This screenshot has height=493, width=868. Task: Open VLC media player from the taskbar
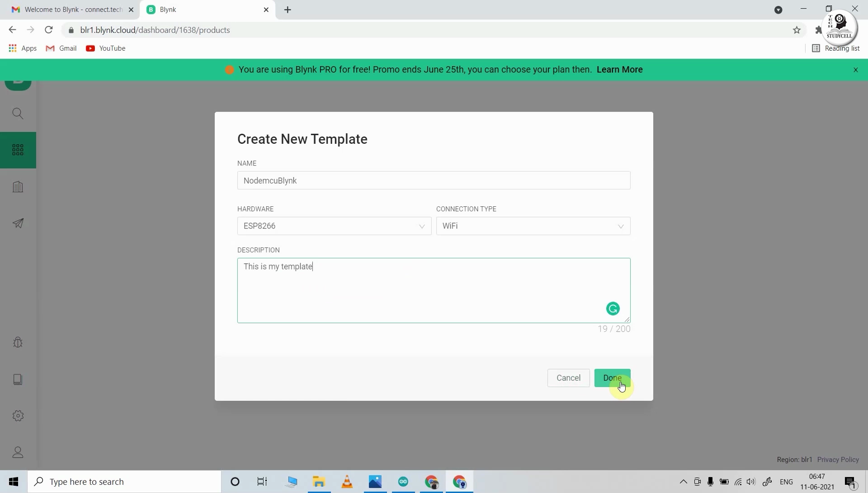tap(347, 482)
